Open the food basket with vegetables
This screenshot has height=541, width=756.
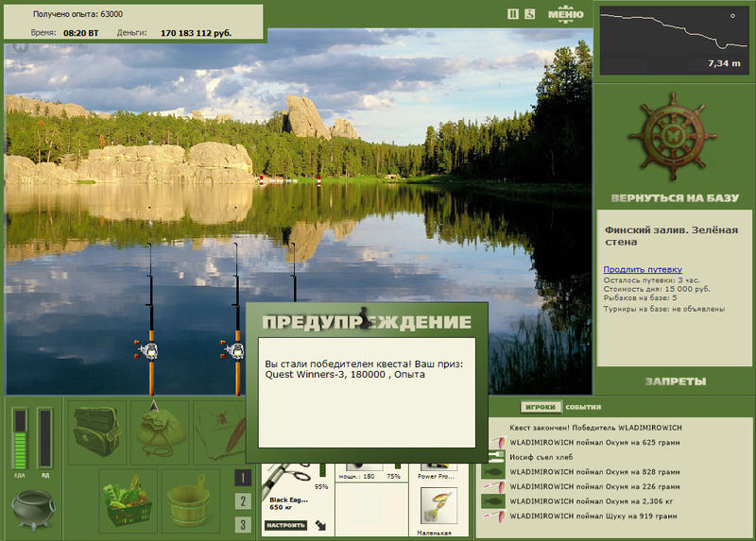point(129,501)
